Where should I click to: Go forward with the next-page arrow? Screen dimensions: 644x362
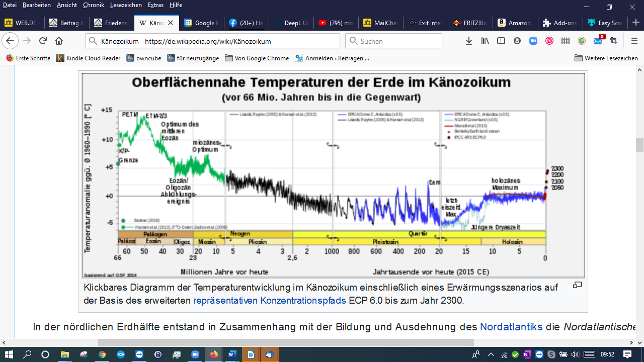coord(27,41)
